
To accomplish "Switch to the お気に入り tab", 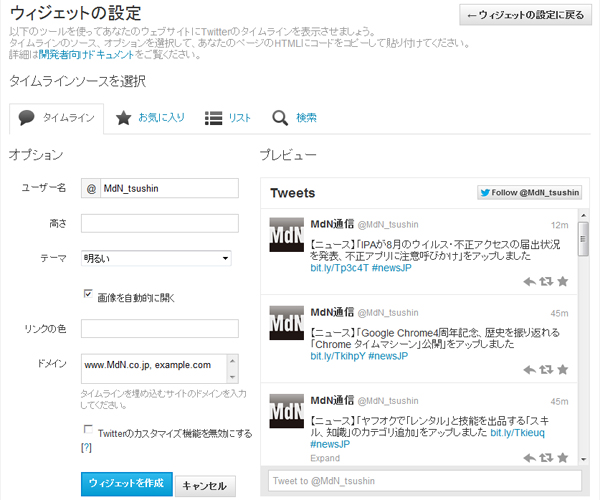I will click(150, 118).
